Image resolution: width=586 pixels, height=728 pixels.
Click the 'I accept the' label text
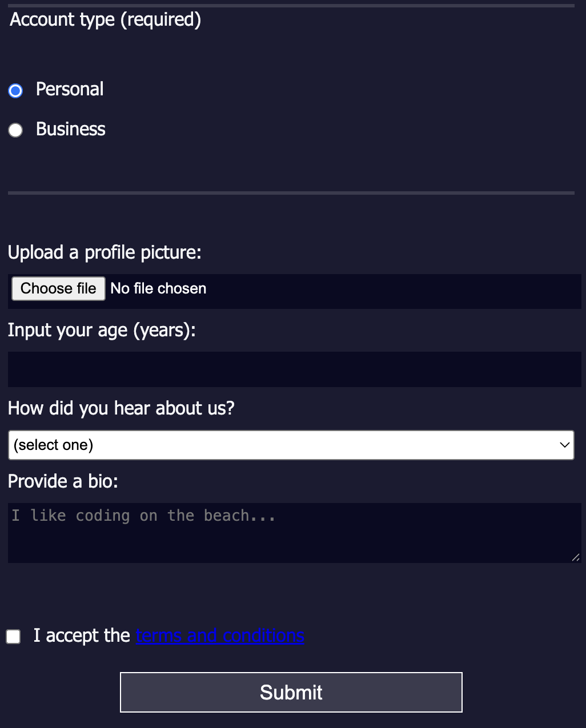click(x=82, y=636)
